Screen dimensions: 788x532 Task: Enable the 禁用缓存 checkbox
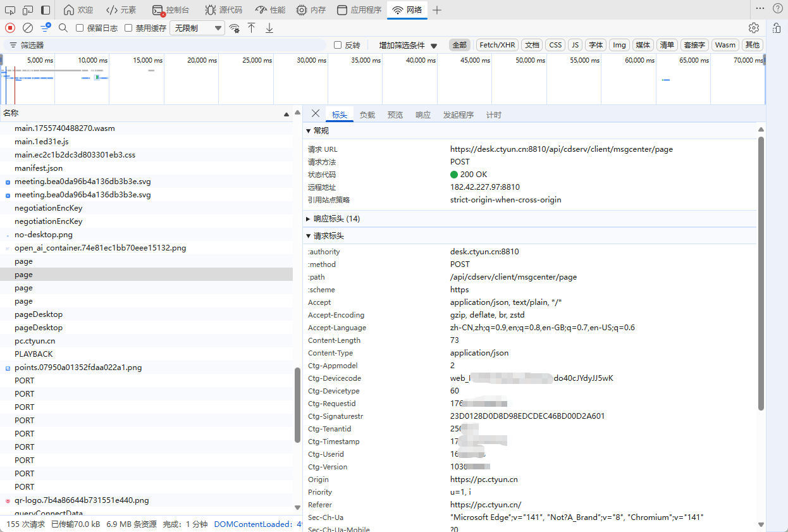coord(128,28)
